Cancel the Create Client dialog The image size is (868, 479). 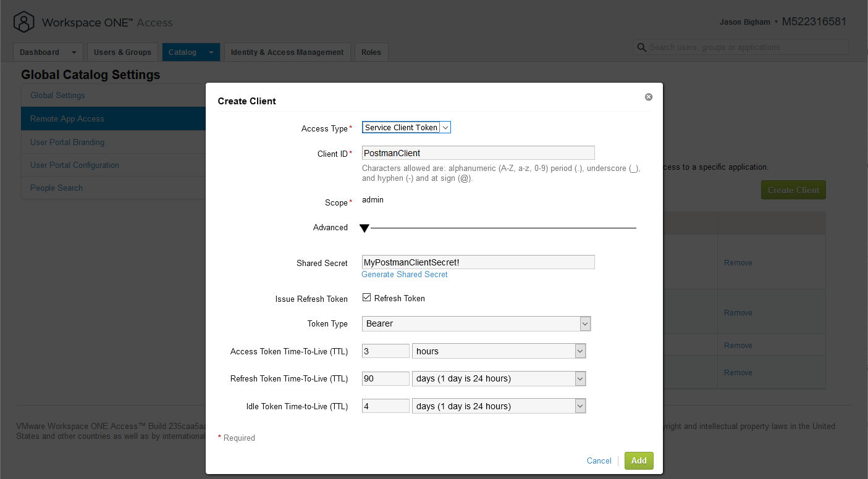coord(598,460)
